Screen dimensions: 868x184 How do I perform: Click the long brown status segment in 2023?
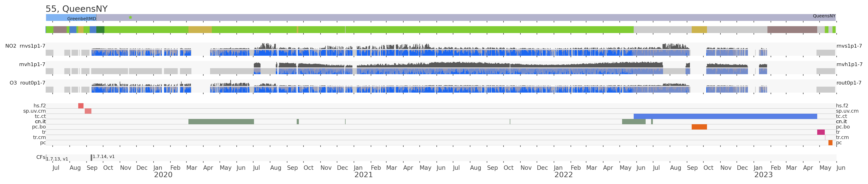pos(792,30)
